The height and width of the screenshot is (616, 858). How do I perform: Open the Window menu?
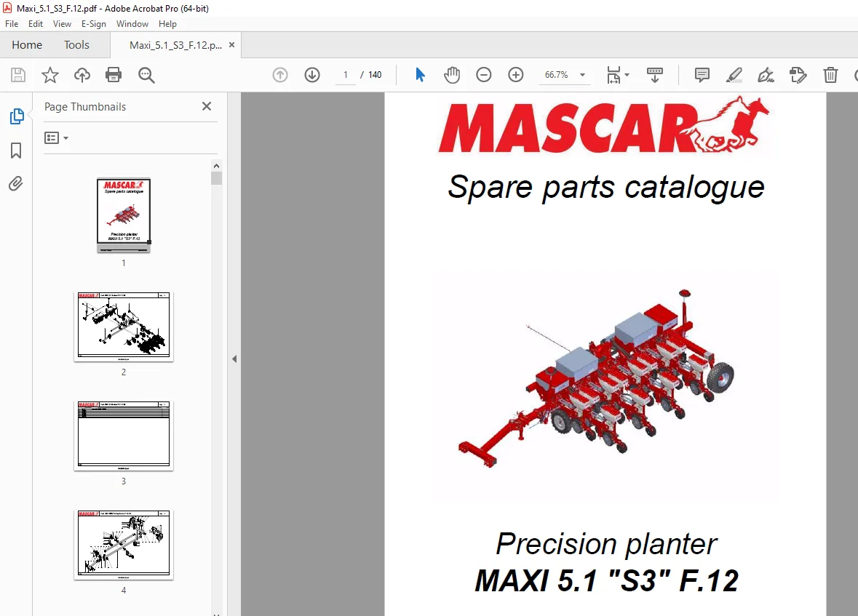point(132,24)
